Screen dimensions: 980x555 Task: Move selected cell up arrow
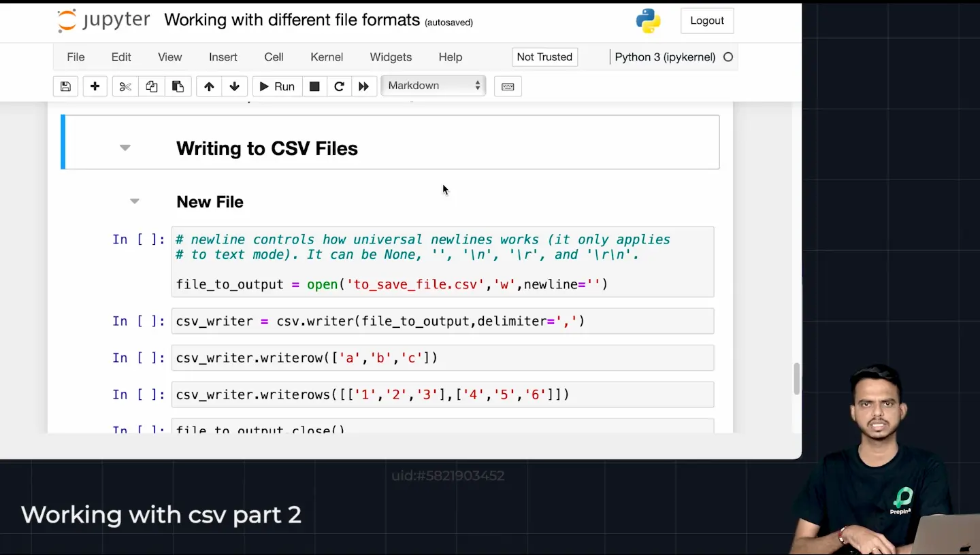[x=209, y=86]
